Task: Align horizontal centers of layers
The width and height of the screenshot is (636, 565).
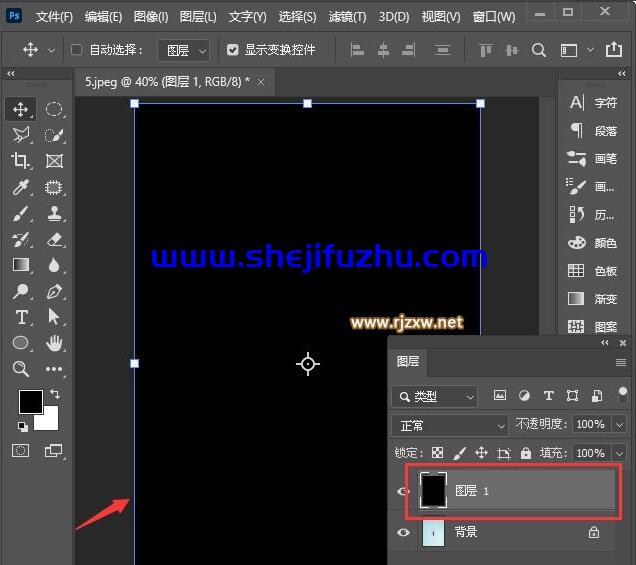Action: click(383, 50)
